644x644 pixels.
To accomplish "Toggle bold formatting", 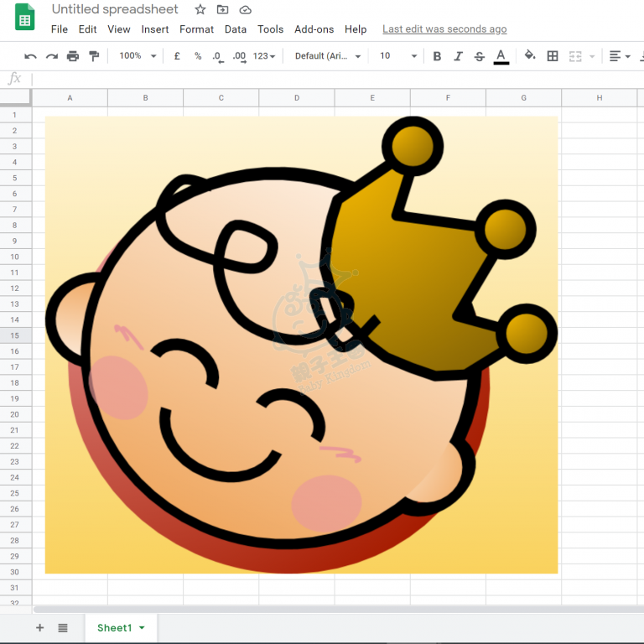I will click(437, 56).
